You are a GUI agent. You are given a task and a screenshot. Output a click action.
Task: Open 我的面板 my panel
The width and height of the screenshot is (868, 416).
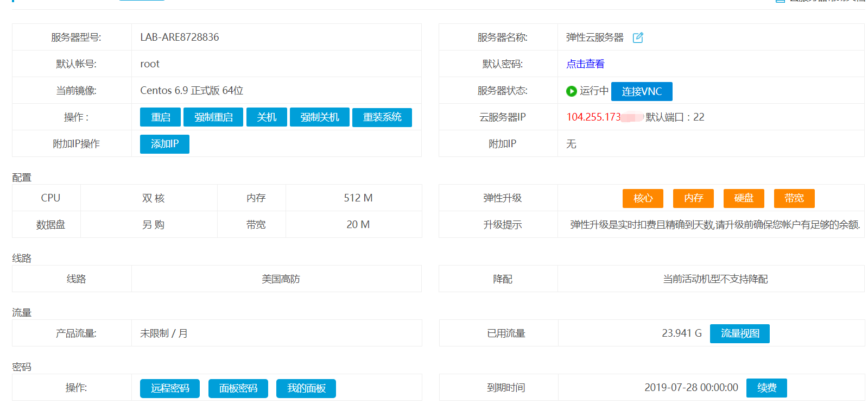point(306,388)
